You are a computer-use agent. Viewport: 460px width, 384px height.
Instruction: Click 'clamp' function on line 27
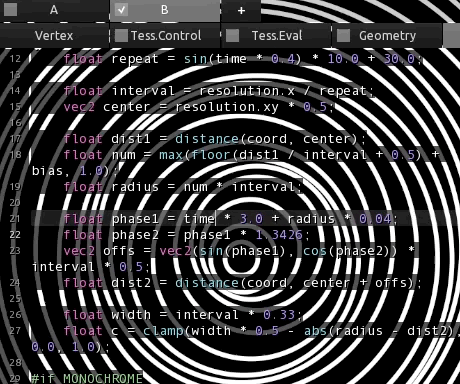(163, 331)
